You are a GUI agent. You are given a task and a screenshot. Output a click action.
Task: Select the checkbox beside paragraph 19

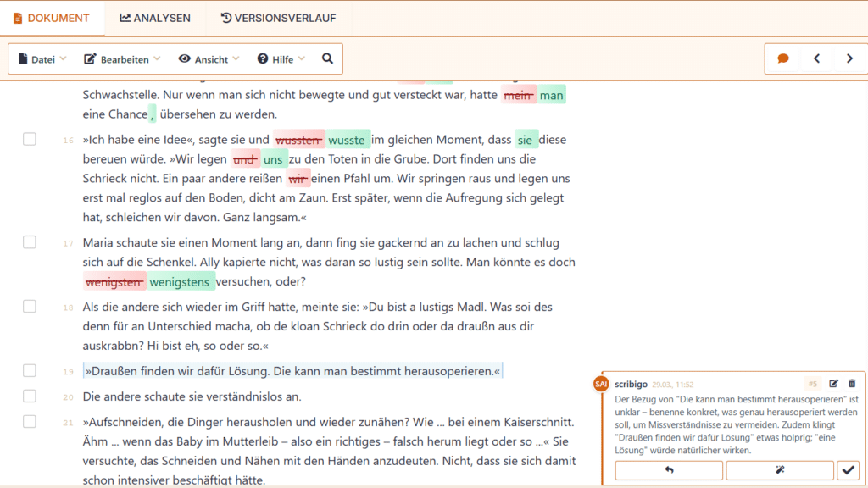(x=30, y=370)
